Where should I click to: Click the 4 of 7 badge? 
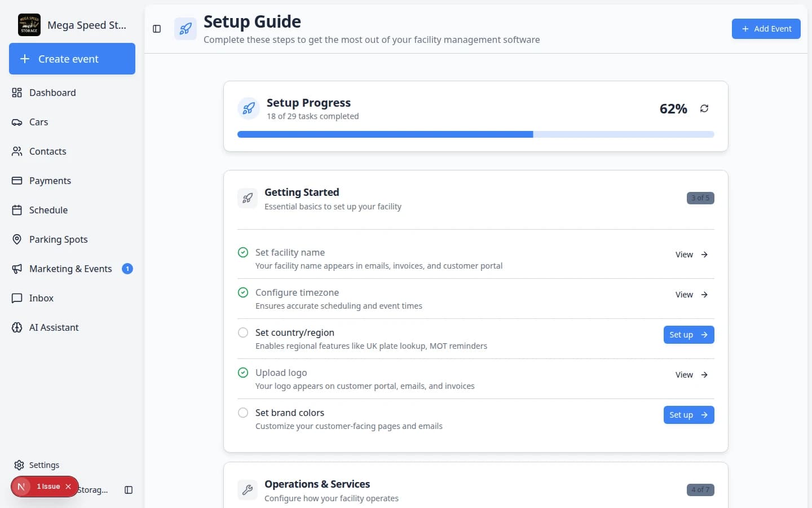700,490
